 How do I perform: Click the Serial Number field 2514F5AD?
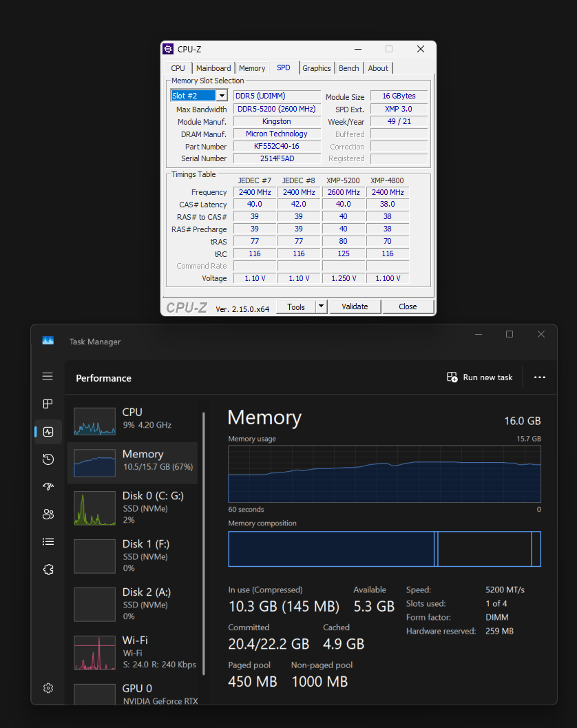[x=277, y=158]
